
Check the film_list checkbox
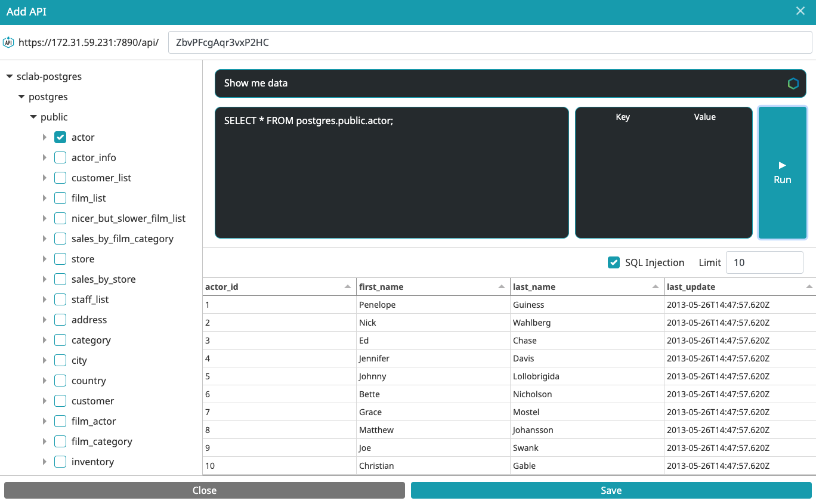(60, 198)
